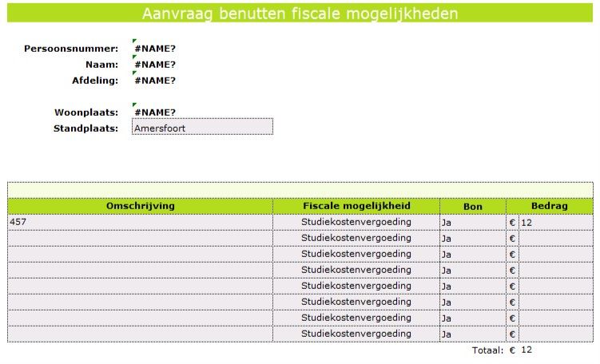
Task: Click the green error triangle beside Woonplaats
Action: click(134, 105)
